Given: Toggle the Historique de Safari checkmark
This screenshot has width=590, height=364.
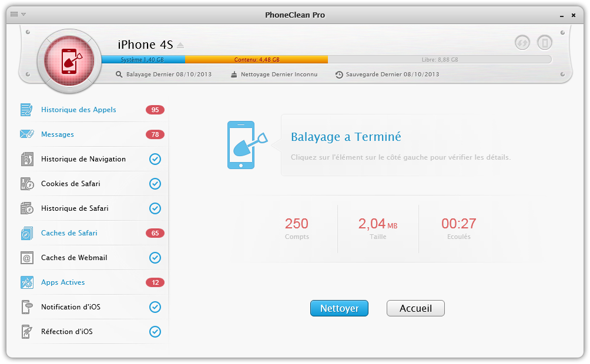Looking at the screenshot, I should (x=155, y=208).
